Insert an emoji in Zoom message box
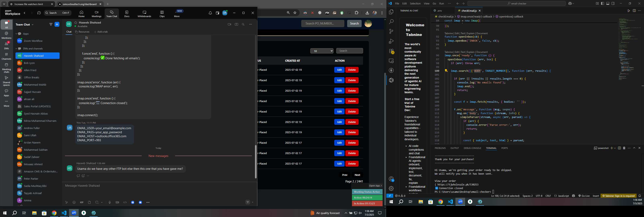The width and height of the screenshot is (644, 217). coord(74,203)
